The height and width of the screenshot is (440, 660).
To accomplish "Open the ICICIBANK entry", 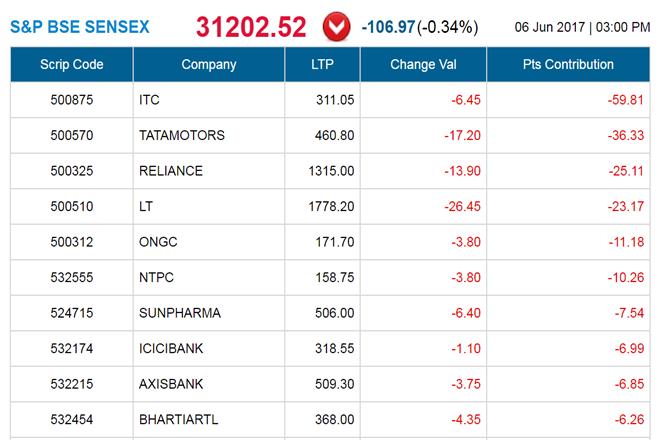I will click(174, 348).
